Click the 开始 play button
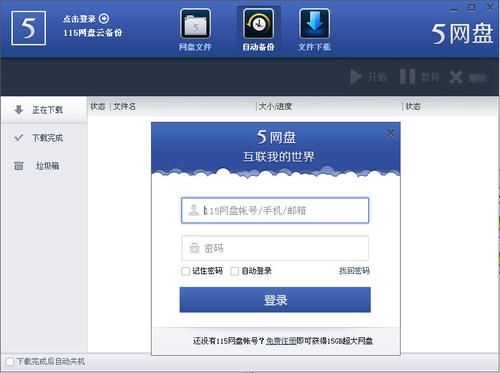Viewport: 500px width, 373px height. (x=368, y=77)
